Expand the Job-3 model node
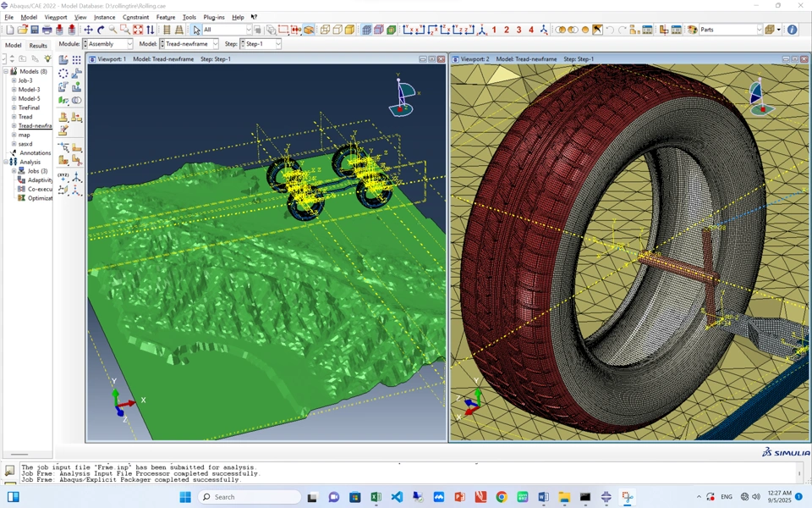The height and width of the screenshot is (508, 812). [14, 80]
